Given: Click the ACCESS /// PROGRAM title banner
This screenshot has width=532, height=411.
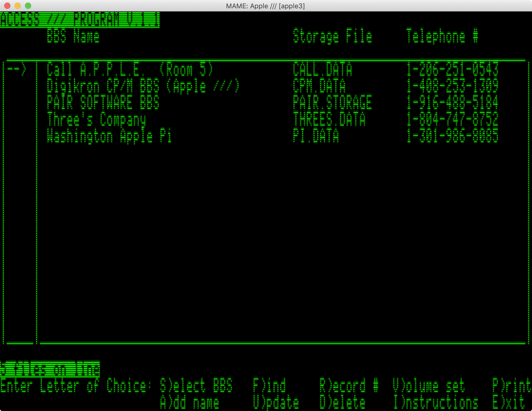Looking at the screenshot, I should point(80,20).
